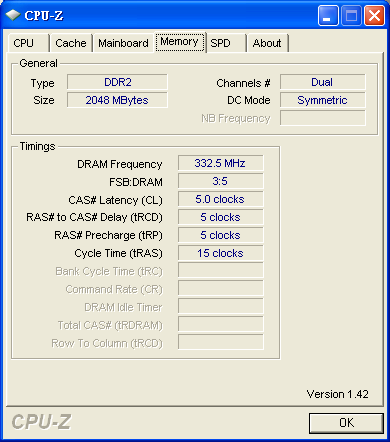Viewport: 390px width, 442px height.
Task: Click the tRCD 5 clocks value
Action: (220, 217)
